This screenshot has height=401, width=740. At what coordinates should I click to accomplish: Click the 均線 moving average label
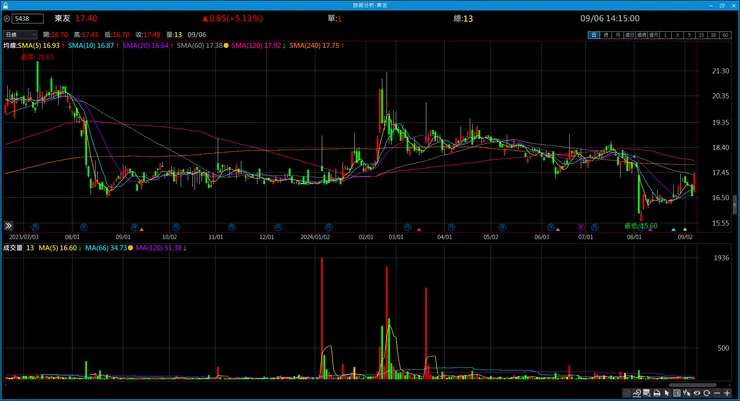[10, 46]
